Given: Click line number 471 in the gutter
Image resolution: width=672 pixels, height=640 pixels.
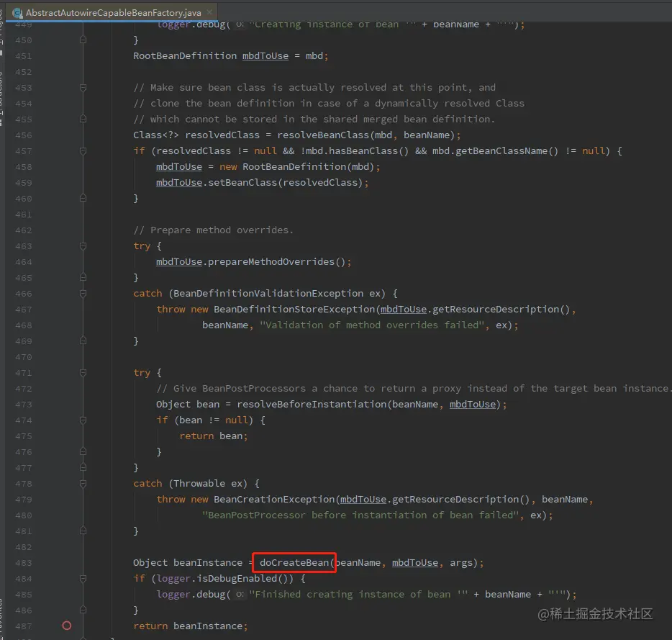Looking at the screenshot, I should coord(24,373).
